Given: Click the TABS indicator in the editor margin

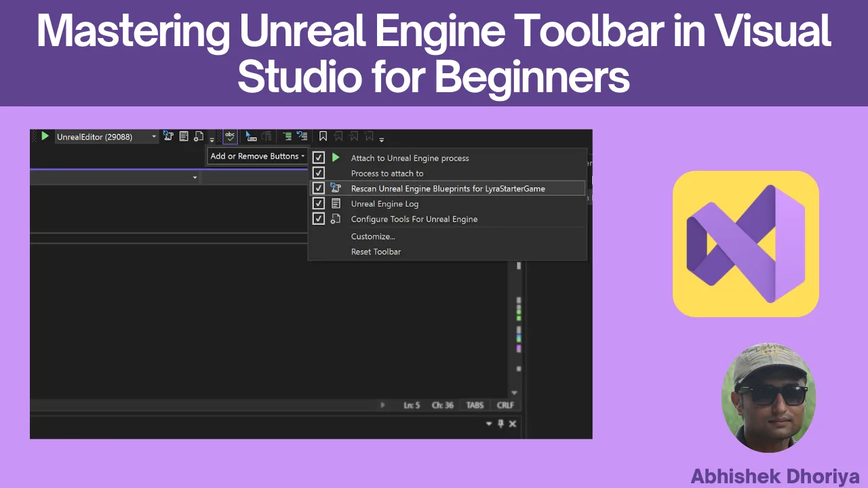Looking at the screenshot, I should [x=475, y=405].
